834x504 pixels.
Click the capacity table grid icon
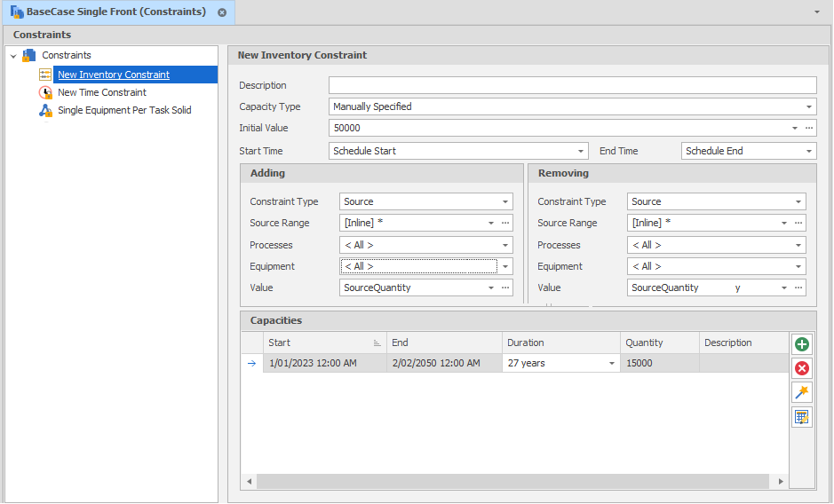pos(802,417)
